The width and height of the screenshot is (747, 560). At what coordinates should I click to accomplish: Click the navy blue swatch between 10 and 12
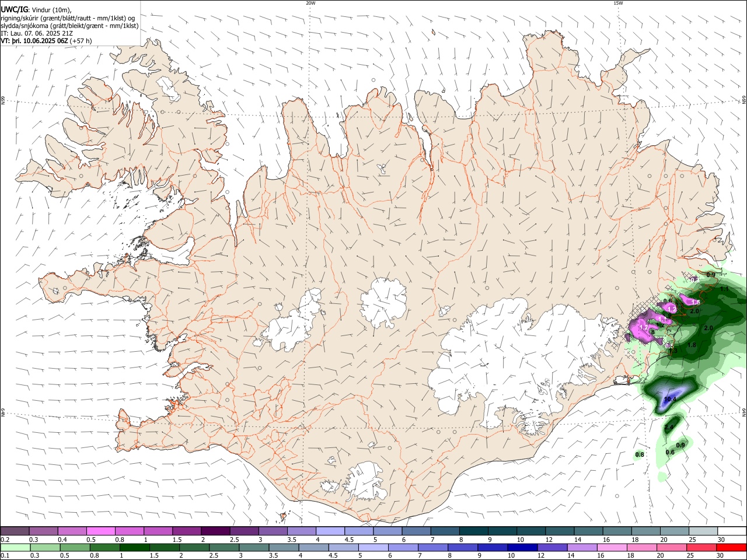tap(521, 547)
